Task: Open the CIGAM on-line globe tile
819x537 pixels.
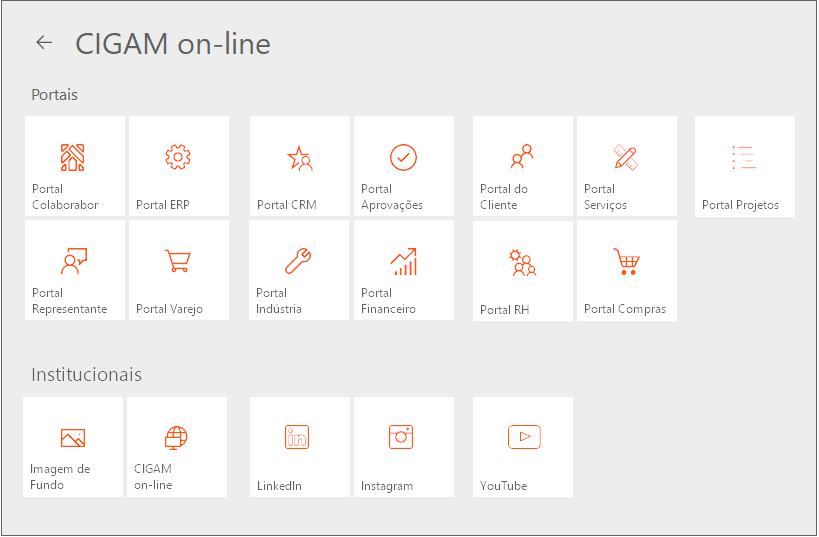Action: click(176, 447)
